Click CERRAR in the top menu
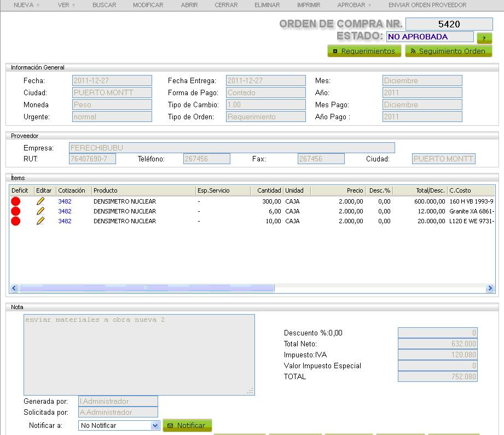 (x=227, y=5)
